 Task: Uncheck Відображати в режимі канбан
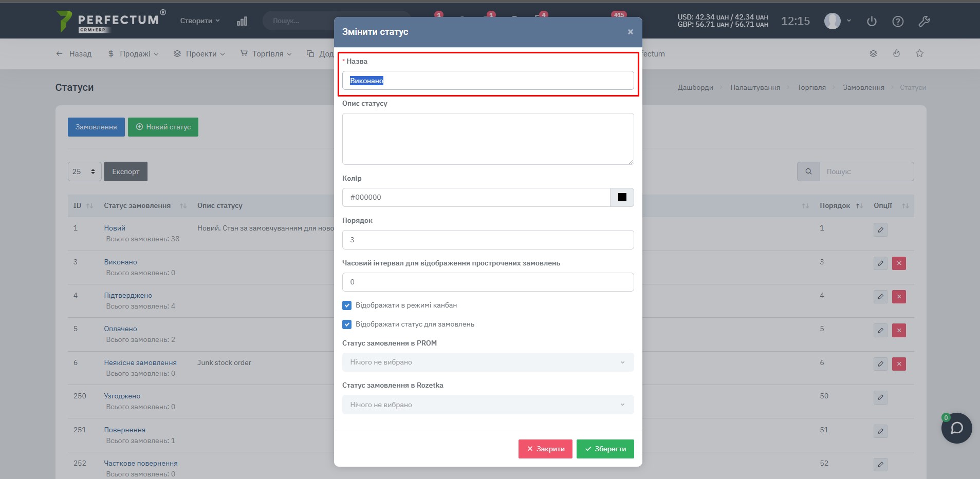coord(347,305)
